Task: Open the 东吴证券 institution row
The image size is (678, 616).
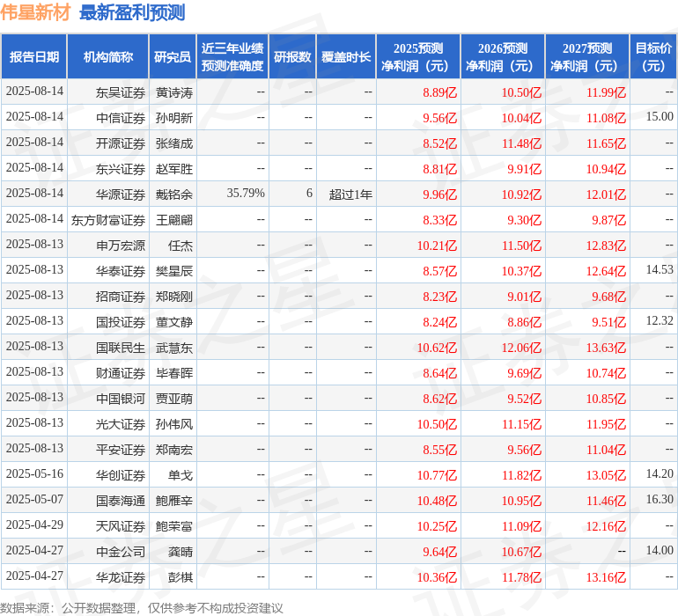Action: [x=120, y=92]
